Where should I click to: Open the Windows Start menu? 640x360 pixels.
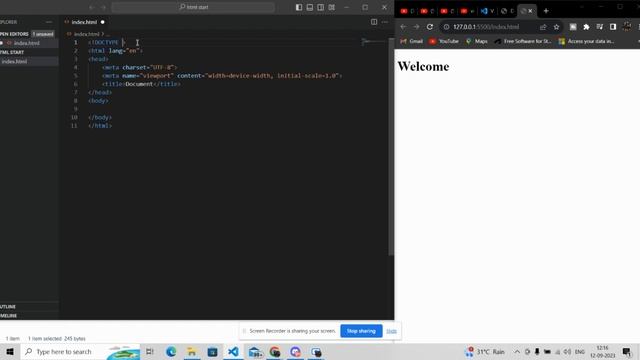(10, 351)
